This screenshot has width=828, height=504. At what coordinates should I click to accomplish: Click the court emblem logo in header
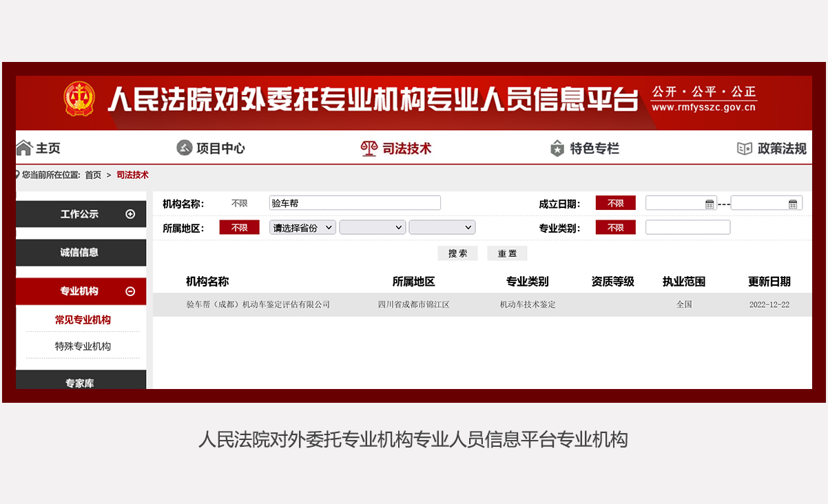(x=80, y=100)
